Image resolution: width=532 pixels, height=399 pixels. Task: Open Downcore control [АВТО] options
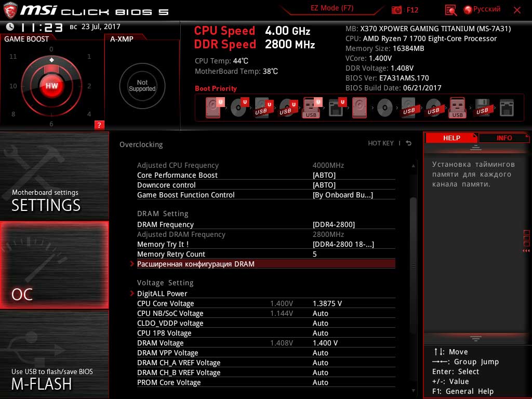tap(266, 185)
